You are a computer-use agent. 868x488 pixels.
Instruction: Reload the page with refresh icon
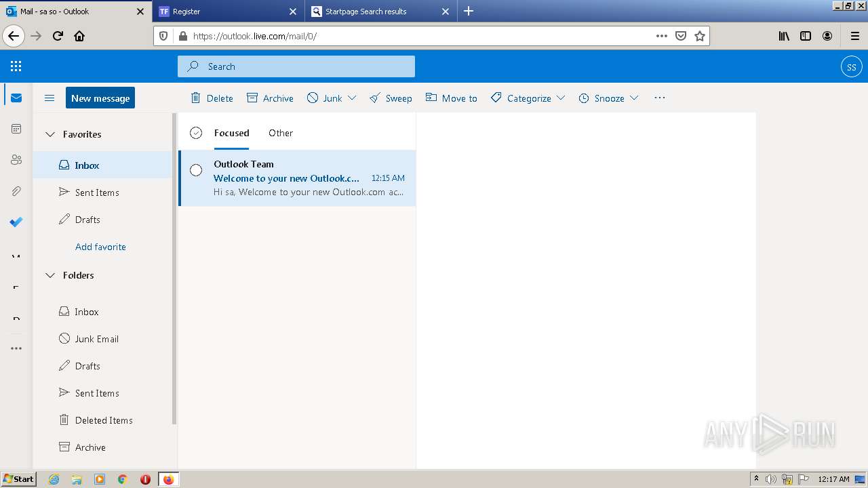coord(58,36)
